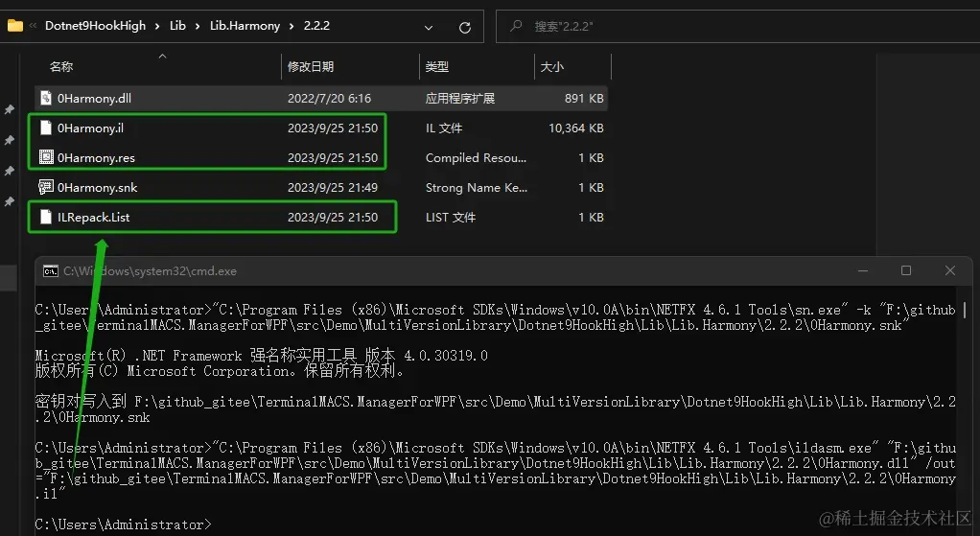This screenshot has height=536, width=980.
Task: Select file name 0Harmony.il
Action: 91,128
